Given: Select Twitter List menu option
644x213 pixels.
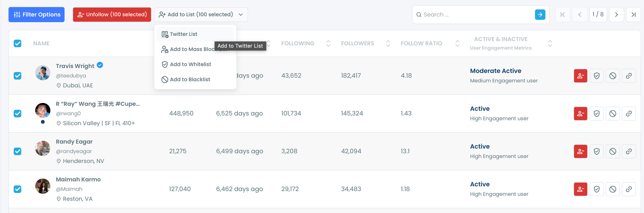Looking at the screenshot, I should tap(184, 34).
